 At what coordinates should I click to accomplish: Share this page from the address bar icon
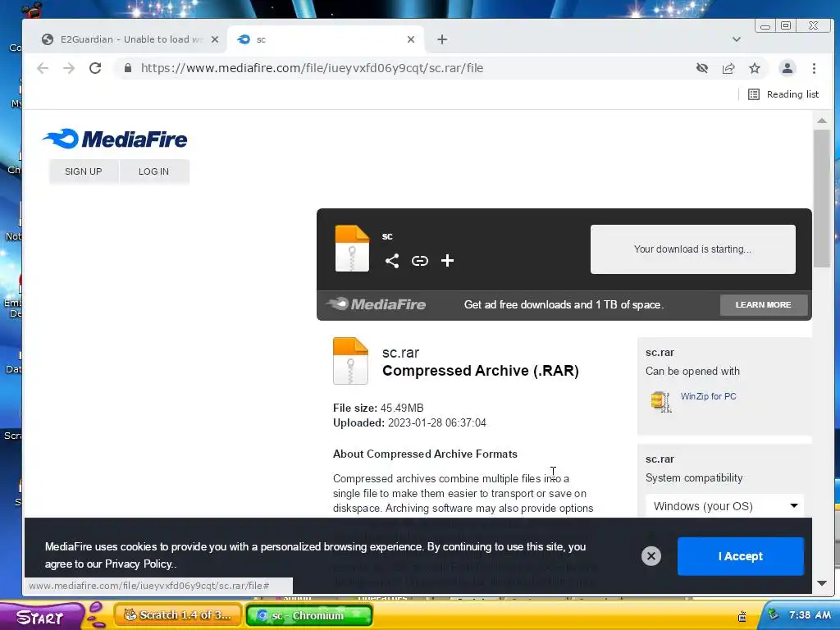[x=728, y=68]
